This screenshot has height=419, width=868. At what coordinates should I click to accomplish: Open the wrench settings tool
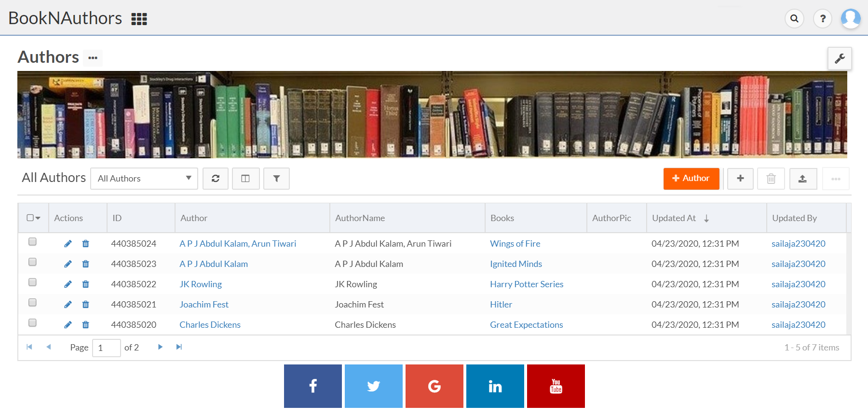pos(840,58)
